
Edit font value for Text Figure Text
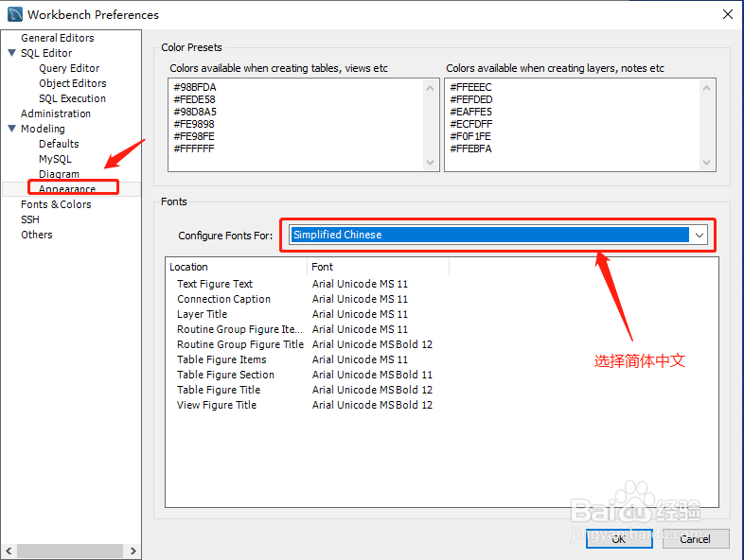coord(360,284)
